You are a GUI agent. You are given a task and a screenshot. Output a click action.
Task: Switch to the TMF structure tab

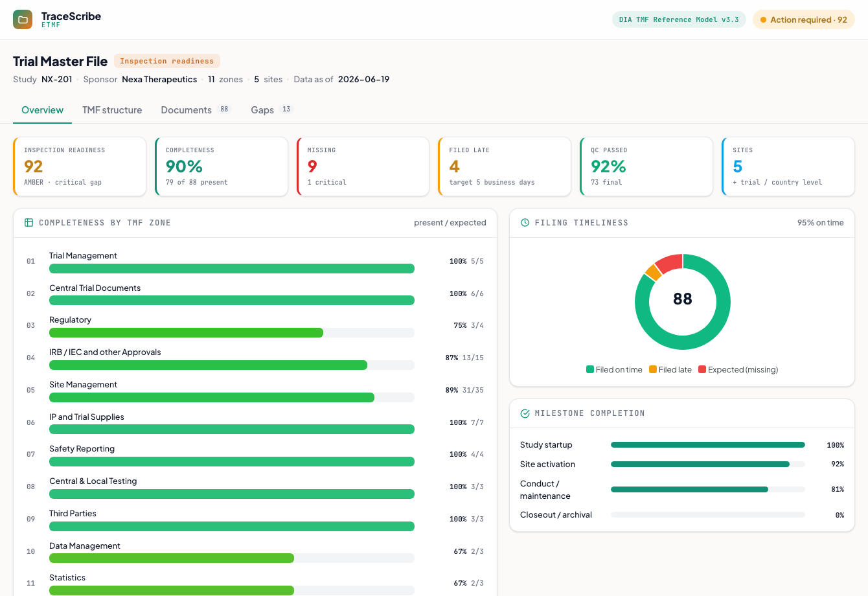[112, 110]
